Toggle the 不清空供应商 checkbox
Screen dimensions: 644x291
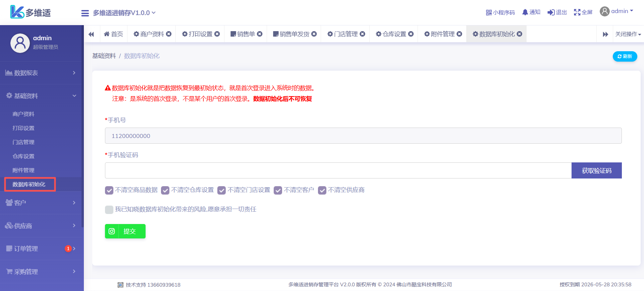click(322, 190)
